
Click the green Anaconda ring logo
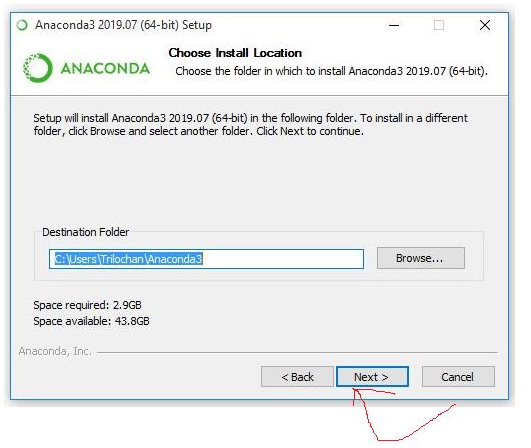(38, 68)
